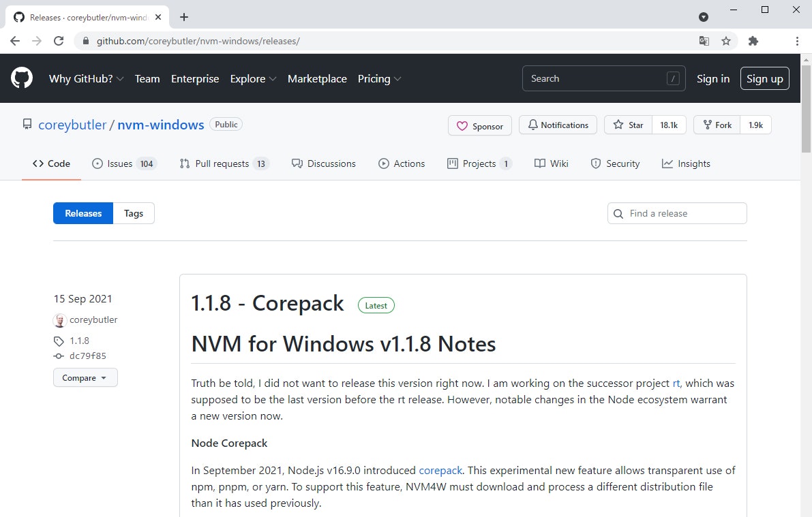Click the Latest release badge
Image resolution: width=812 pixels, height=517 pixels.
376,305
